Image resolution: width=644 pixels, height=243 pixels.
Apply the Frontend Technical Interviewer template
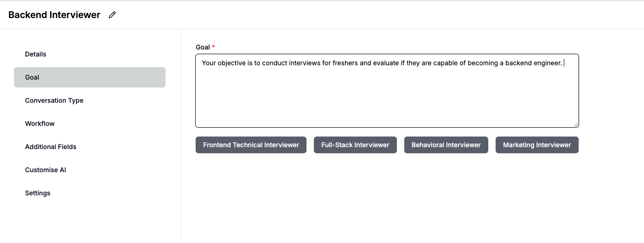[x=251, y=145]
